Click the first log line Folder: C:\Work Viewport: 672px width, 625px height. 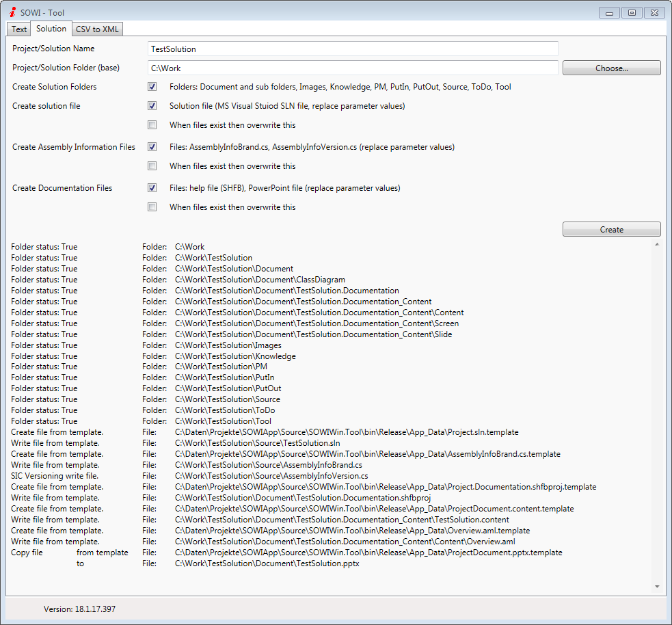(189, 247)
